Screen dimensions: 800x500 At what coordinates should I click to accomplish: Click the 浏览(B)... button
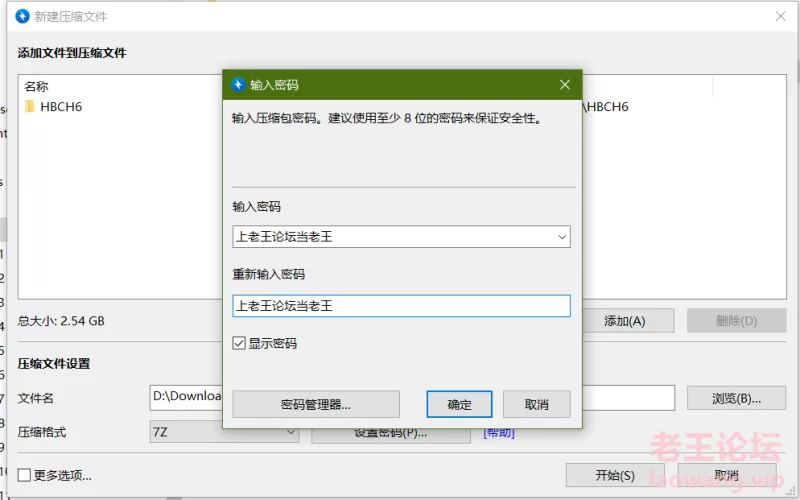(736, 398)
